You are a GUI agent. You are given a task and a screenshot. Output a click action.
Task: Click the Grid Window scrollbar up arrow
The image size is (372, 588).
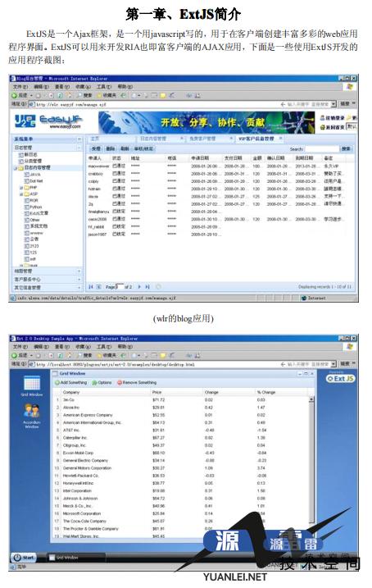click(x=311, y=399)
